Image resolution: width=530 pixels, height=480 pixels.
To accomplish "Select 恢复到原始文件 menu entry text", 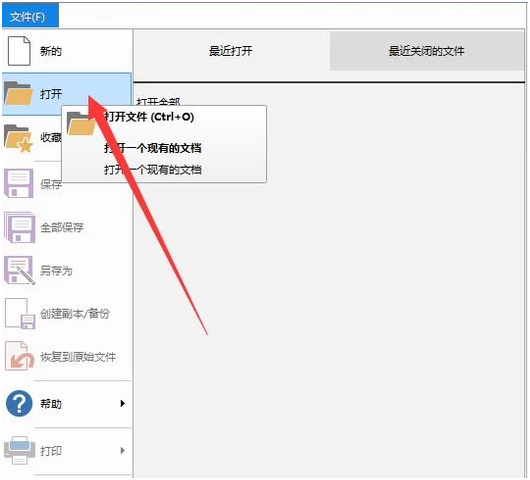I will [78, 357].
